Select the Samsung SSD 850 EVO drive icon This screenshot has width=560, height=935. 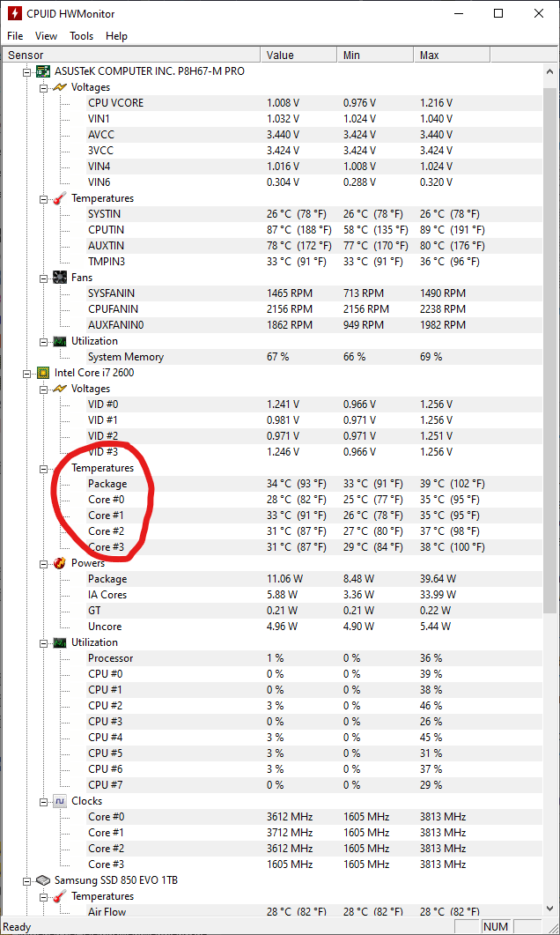tap(43, 880)
